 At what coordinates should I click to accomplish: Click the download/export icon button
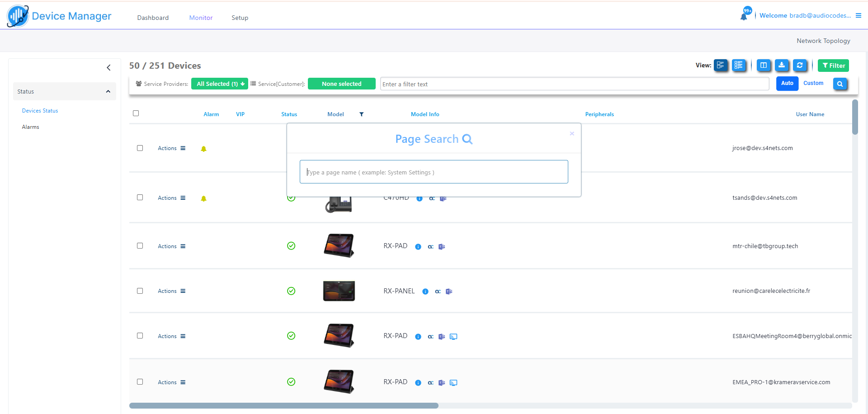[x=782, y=66]
